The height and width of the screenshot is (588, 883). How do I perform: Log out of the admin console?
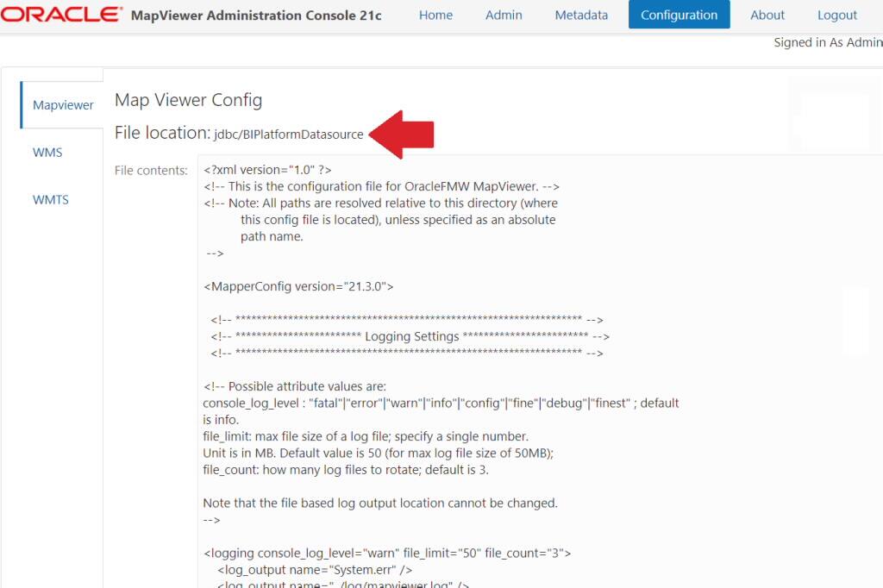click(x=836, y=15)
